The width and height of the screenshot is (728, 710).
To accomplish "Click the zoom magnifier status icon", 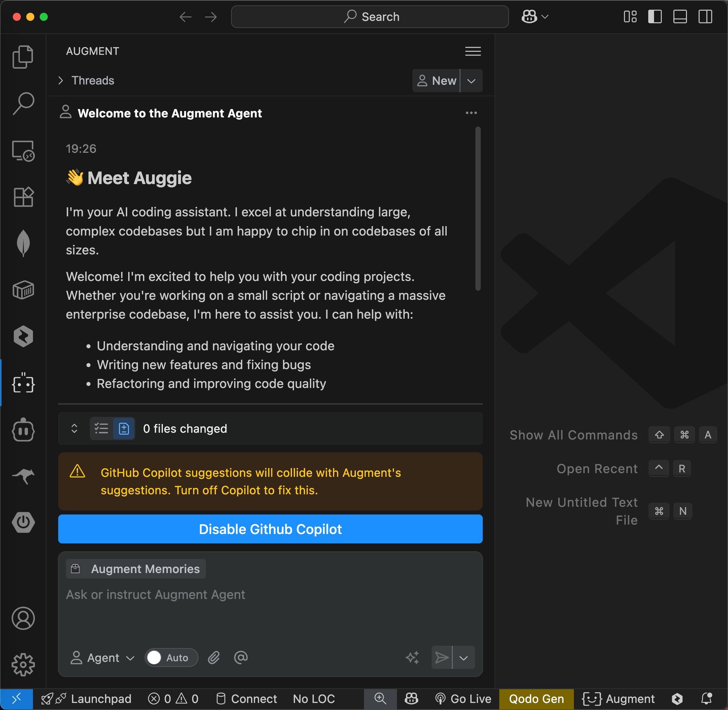I will click(x=380, y=699).
